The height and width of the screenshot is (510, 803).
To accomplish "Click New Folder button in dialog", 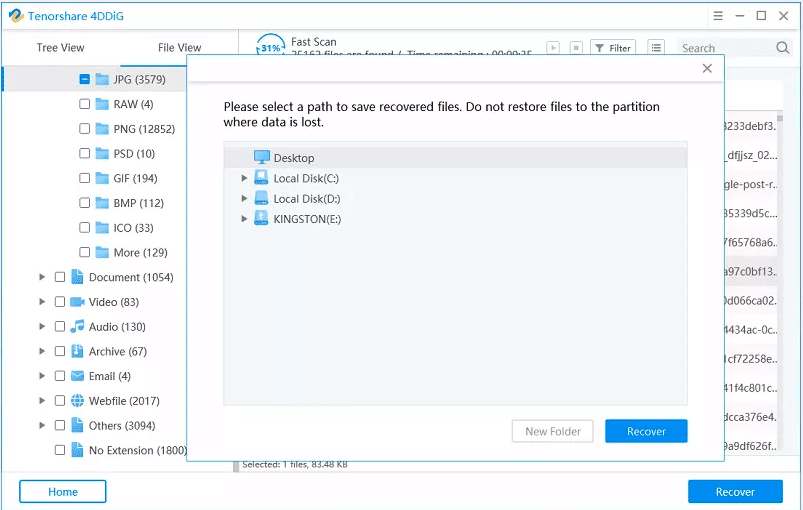I will click(x=553, y=431).
